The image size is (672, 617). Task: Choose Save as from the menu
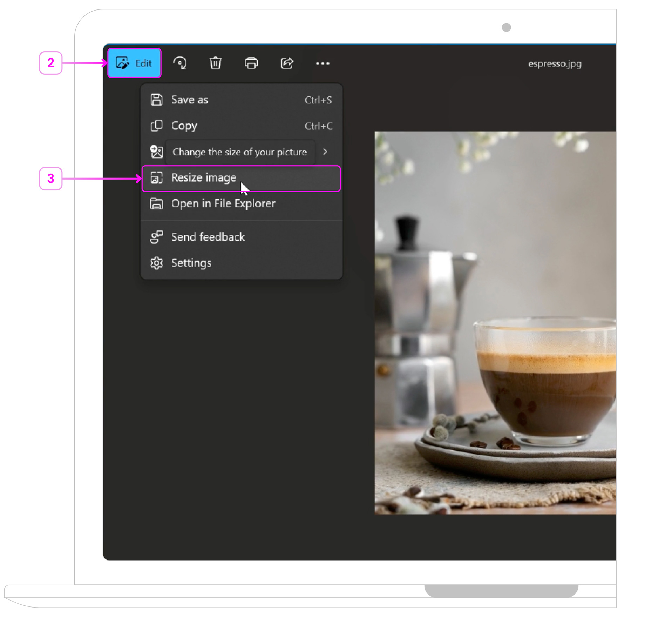(189, 100)
